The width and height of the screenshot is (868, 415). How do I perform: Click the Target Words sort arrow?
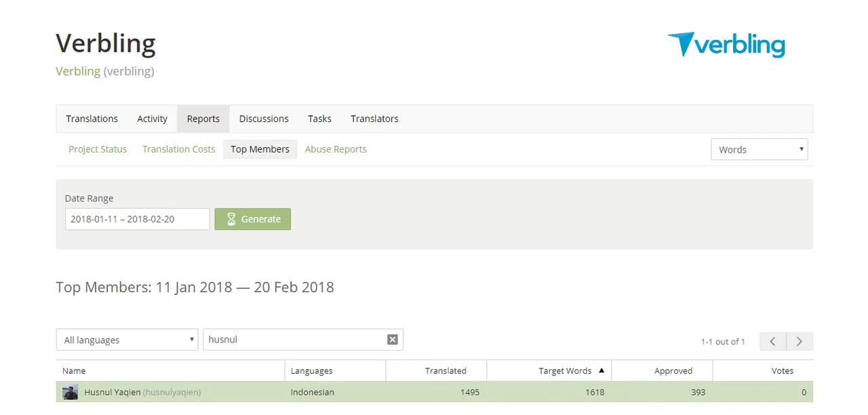click(601, 370)
